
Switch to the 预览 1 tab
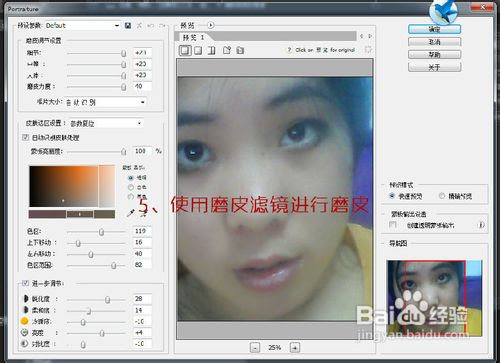click(193, 37)
